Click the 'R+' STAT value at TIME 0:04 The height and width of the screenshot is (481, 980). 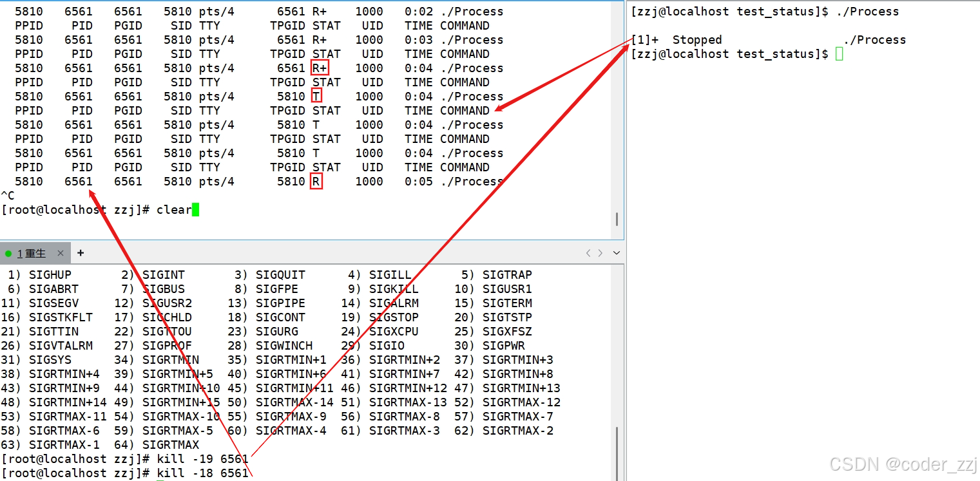click(x=320, y=68)
